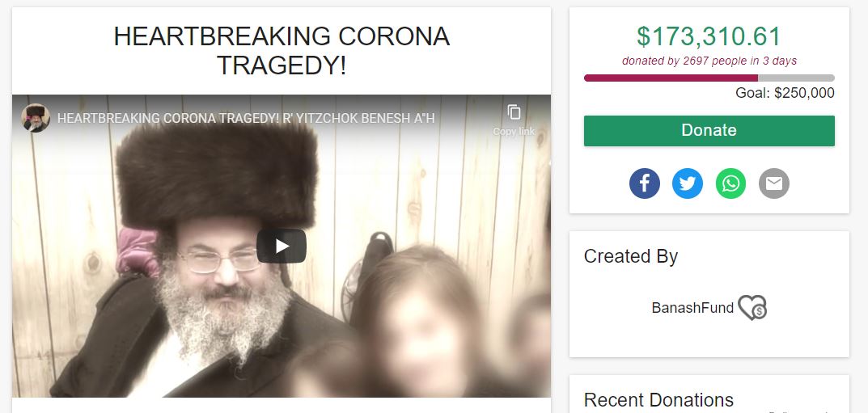The image size is (868, 413).
Task: Open the video channel avatar
Action: pyautogui.click(x=36, y=118)
